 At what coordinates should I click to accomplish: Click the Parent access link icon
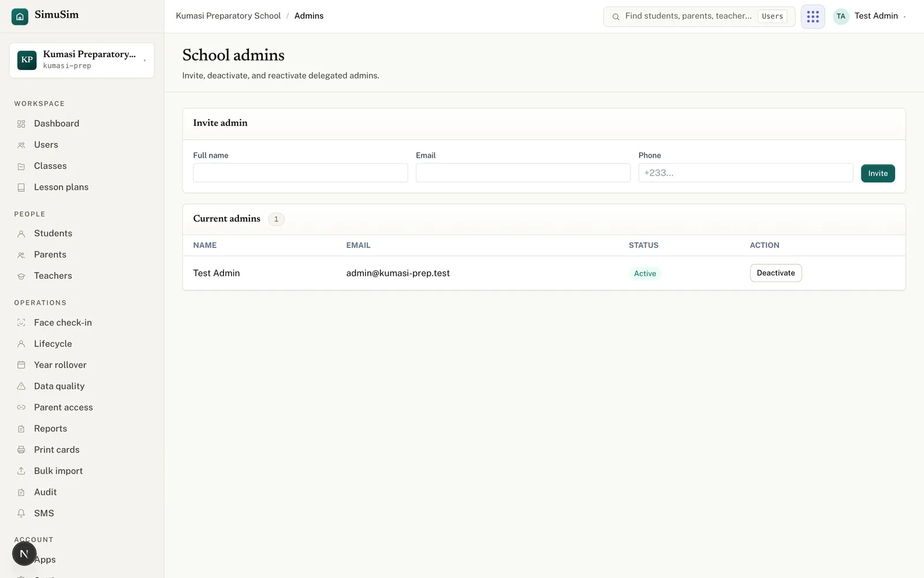(21, 407)
